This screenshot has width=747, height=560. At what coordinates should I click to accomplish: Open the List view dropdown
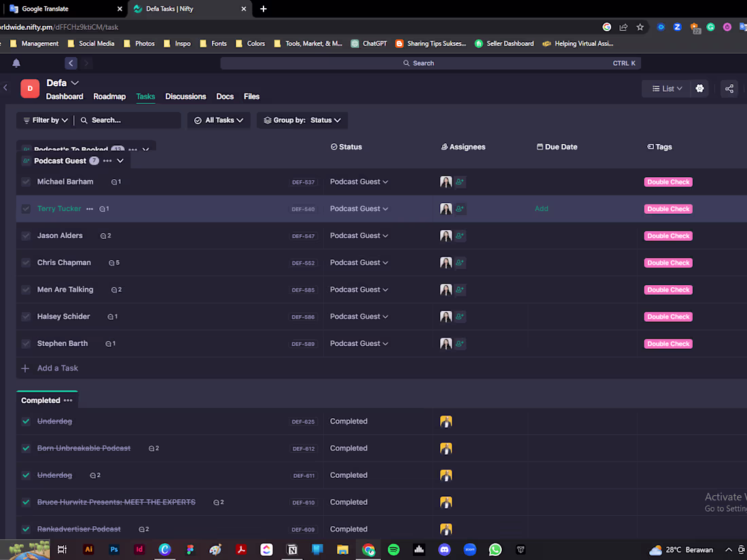point(667,88)
